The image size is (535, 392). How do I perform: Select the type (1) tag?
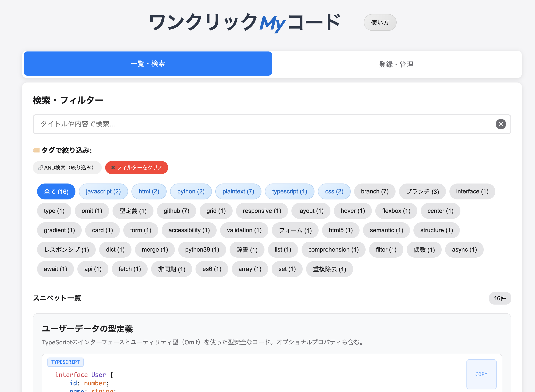point(54,211)
